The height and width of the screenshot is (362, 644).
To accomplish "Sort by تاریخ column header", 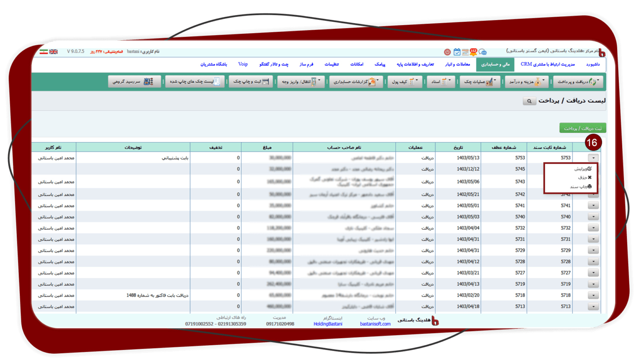I will (458, 147).
